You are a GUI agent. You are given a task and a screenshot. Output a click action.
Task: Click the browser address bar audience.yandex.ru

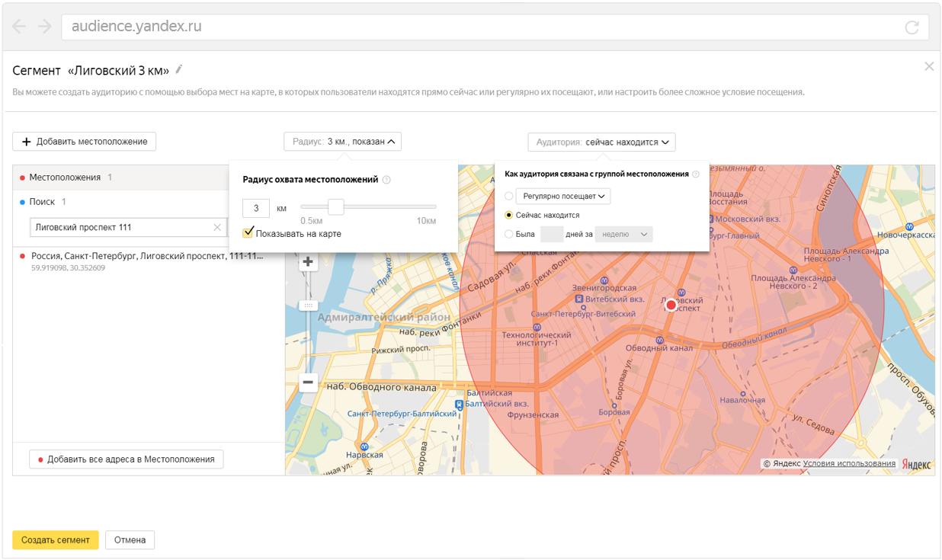(x=495, y=27)
